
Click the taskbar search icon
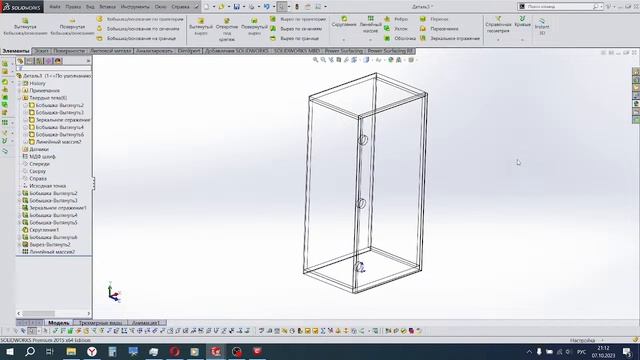(30, 352)
